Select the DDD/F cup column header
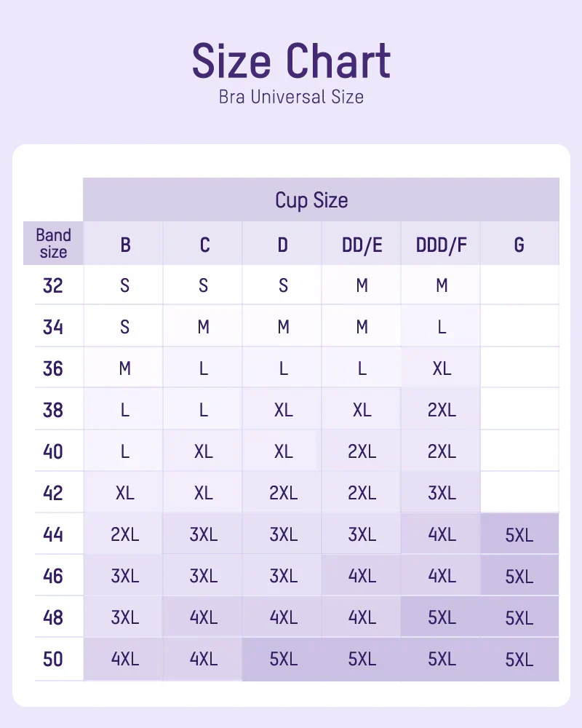This screenshot has height=728, width=582. (441, 245)
